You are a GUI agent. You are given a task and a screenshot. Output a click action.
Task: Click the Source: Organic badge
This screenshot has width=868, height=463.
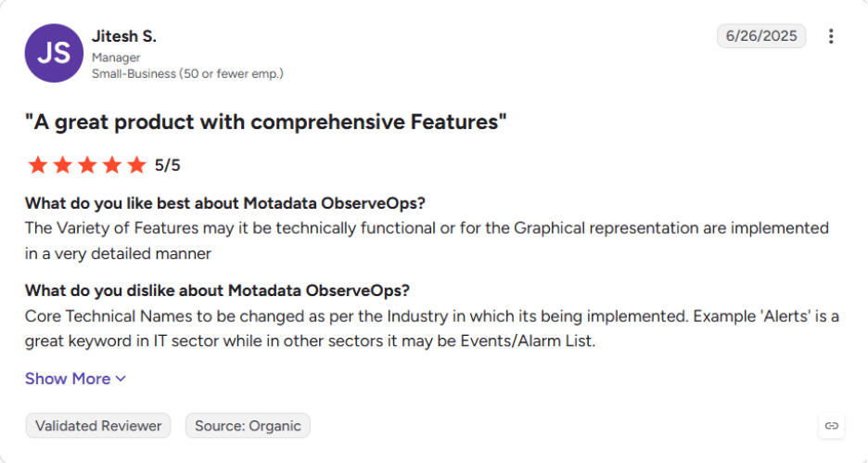pyautogui.click(x=248, y=426)
